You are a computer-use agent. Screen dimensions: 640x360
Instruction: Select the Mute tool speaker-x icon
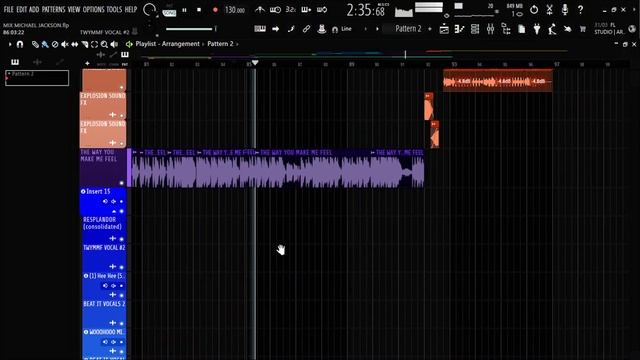click(x=64, y=44)
